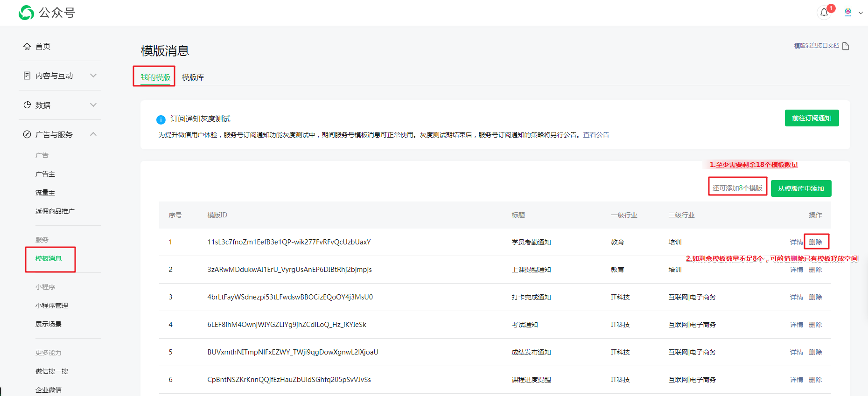Click the account avatar icon
Screen dimensions: 868x396
click(x=848, y=13)
